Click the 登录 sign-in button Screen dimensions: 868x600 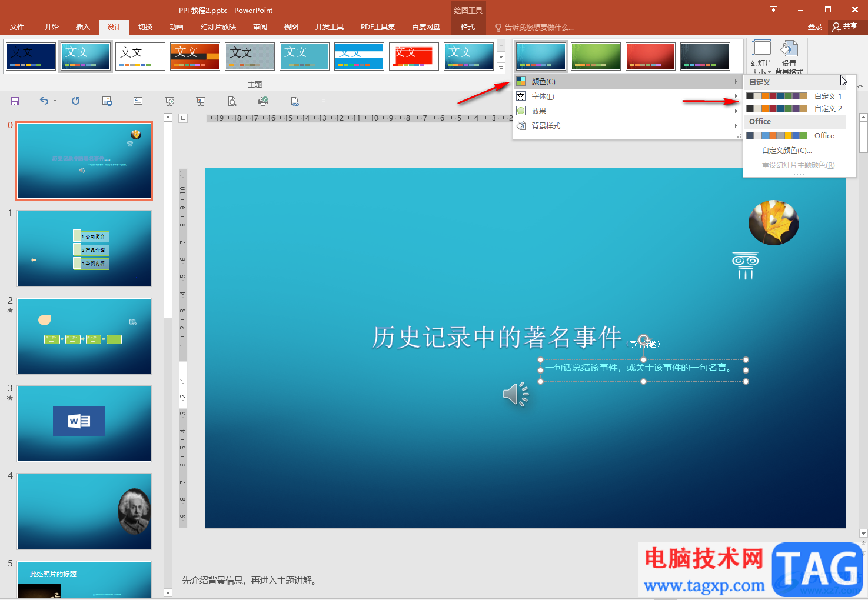tap(814, 26)
